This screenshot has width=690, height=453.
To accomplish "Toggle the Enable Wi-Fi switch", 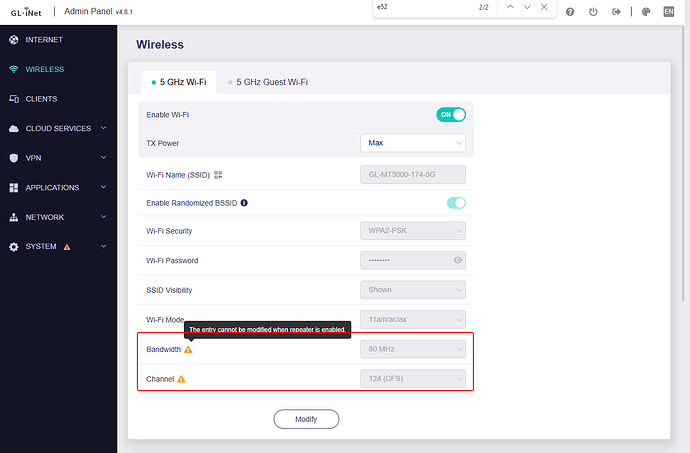I will (451, 115).
